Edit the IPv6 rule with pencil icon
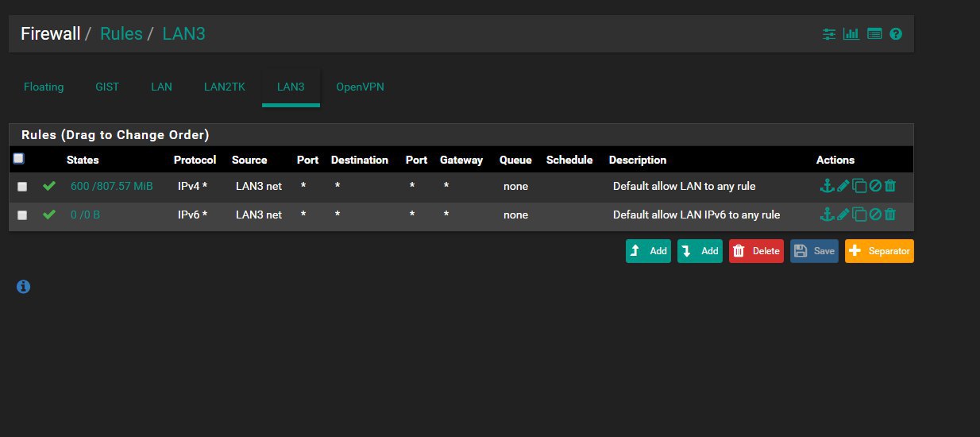 (x=843, y=215)
